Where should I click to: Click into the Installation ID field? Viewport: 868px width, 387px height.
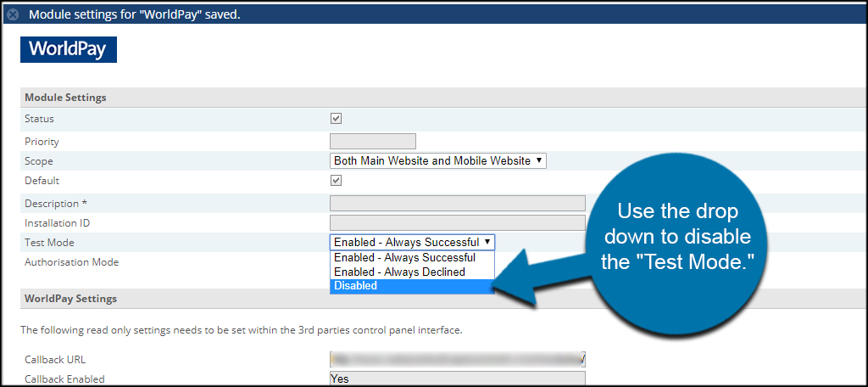coord(457,223)
